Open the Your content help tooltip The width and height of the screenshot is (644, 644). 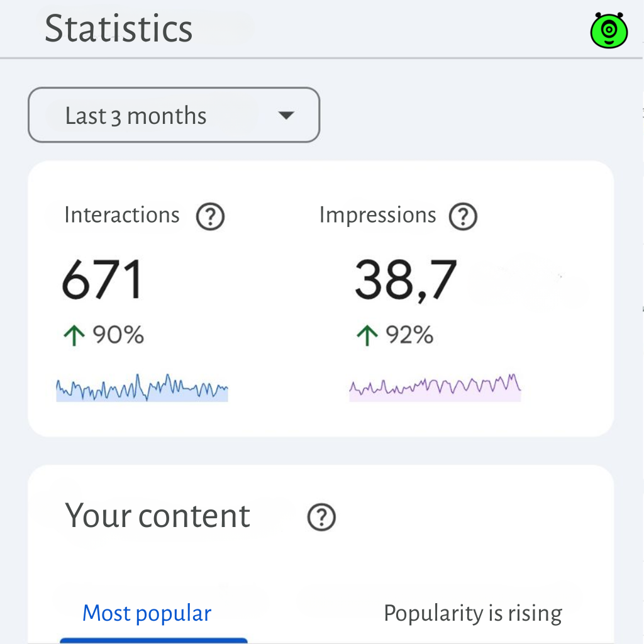tap(321, 517)
